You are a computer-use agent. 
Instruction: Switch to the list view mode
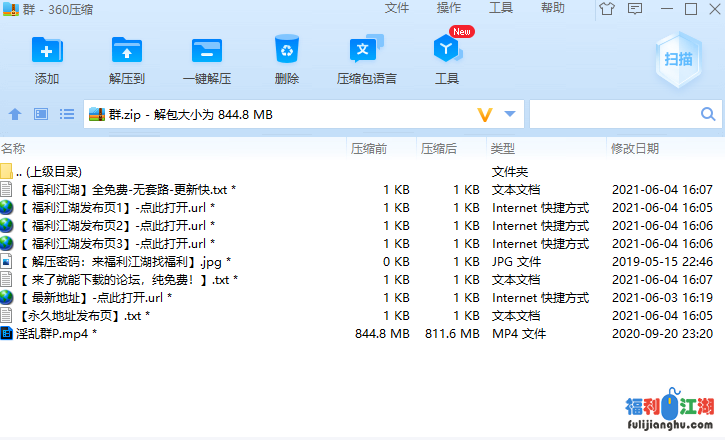(66, 114)
